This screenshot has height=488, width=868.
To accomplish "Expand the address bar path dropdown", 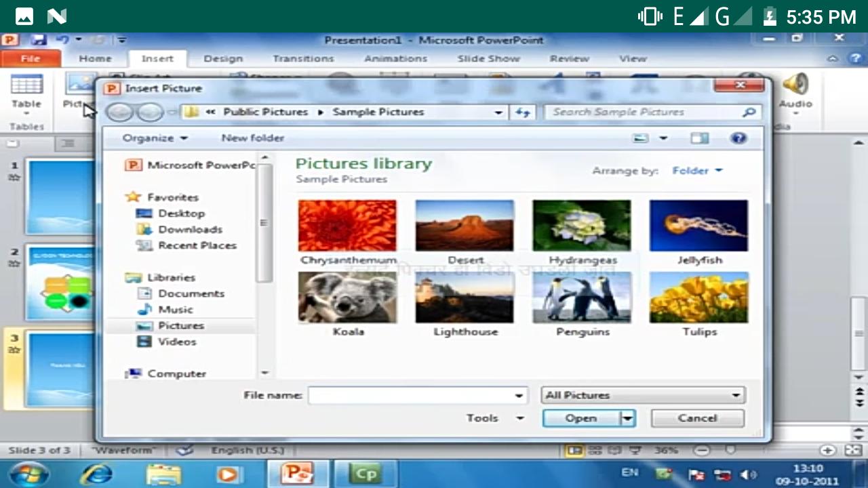I will click(x=499, y=113).
